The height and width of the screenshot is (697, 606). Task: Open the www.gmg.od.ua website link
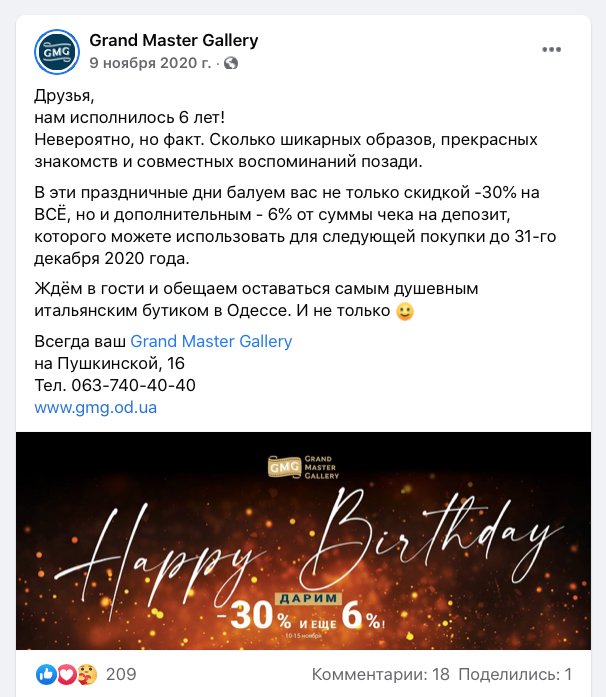[x=96, y=408]
